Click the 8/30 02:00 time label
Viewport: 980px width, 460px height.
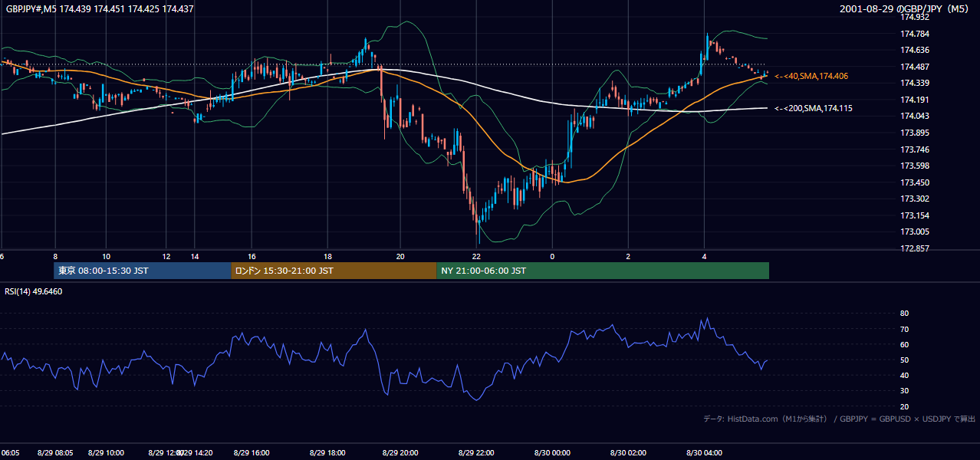[629, 453]
